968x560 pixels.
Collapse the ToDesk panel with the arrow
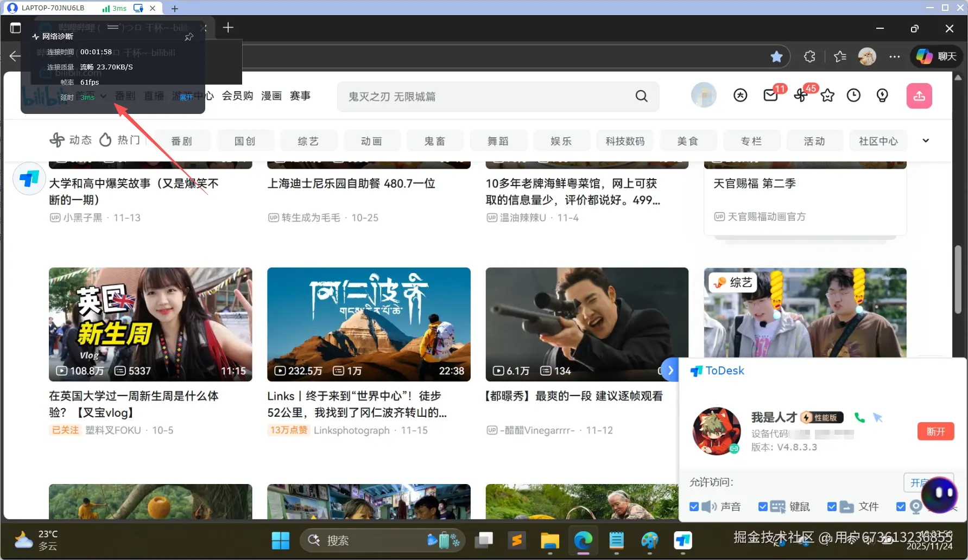coord(670,370)
